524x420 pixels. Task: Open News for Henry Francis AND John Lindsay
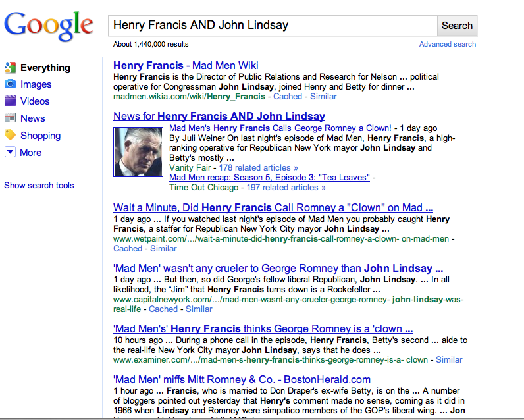(x=219, y=117)
